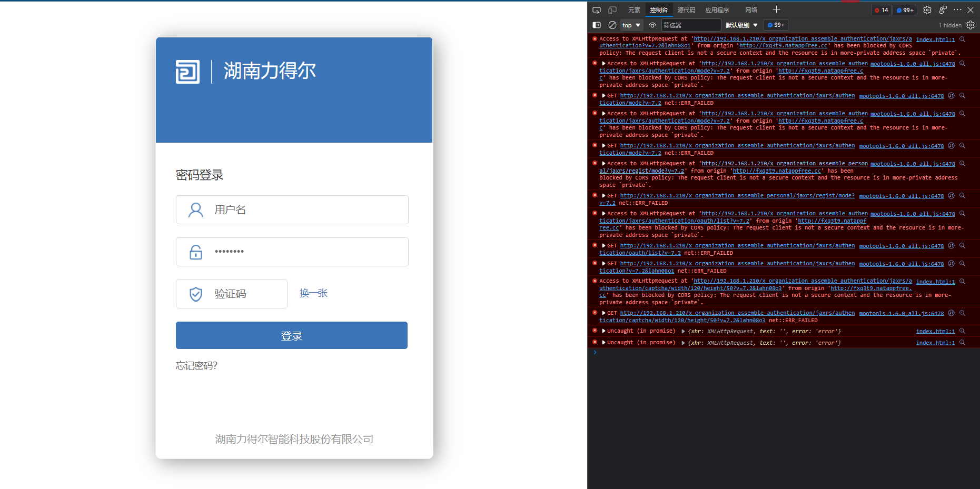
Task: Open the 元素 DevTools tab
Action: coord(634,10)
